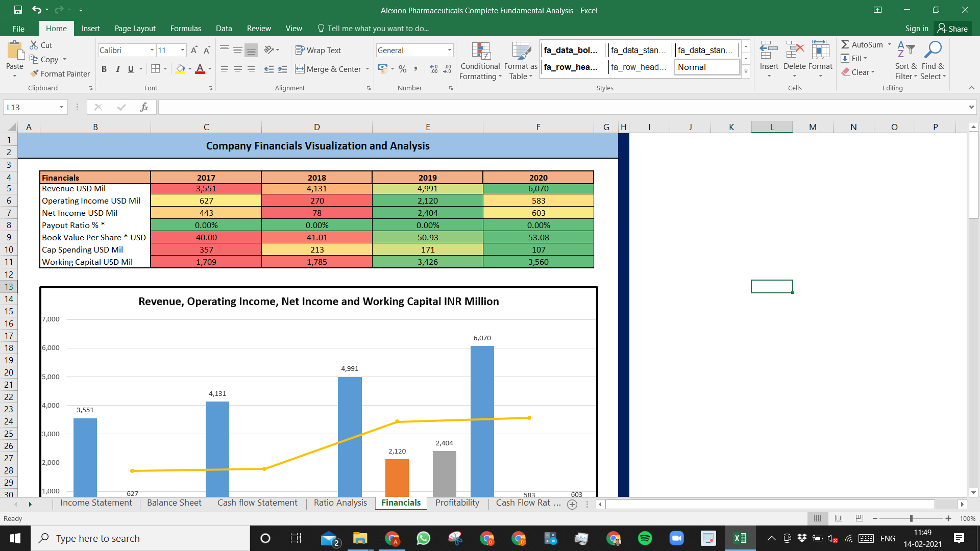Click the Comma Style icon
Image resolution: width=980 pixels, height=551 pixels.
point(416,69)
